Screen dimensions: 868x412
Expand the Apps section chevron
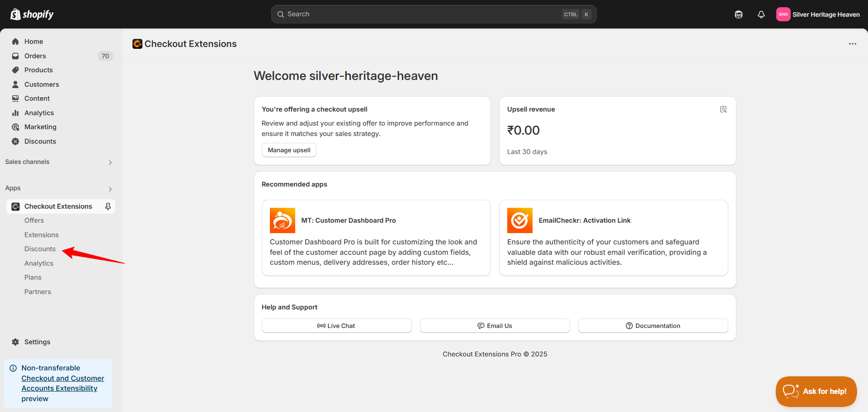[x=110, y=189]
